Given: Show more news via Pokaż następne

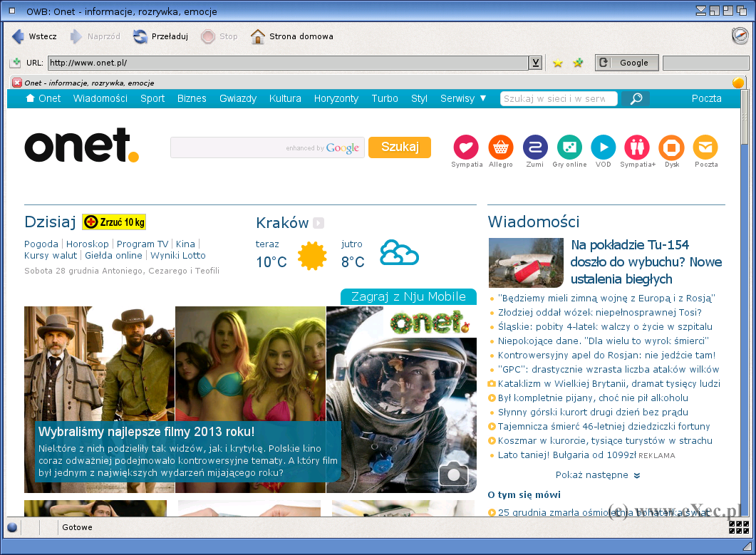Looking at the screenshot, I should click(597, 475).
